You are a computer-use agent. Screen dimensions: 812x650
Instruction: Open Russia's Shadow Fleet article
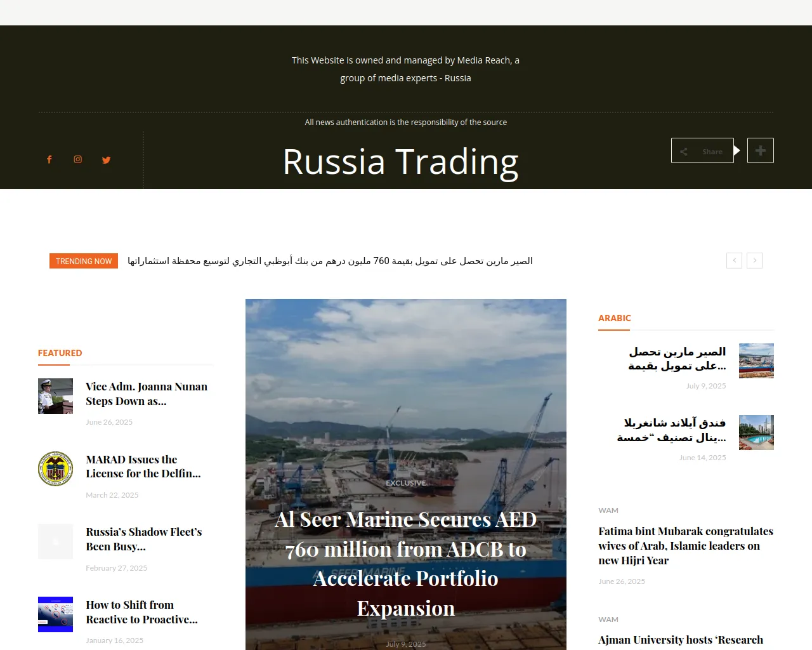coord(143,539)
